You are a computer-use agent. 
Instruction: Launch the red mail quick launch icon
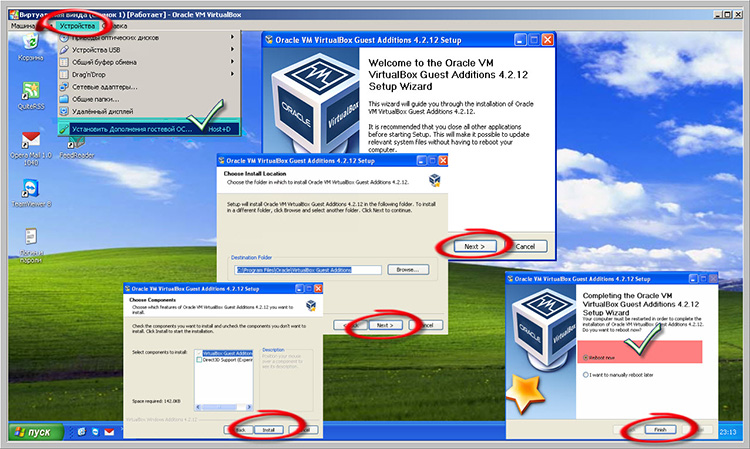click(x=109, y=432)
